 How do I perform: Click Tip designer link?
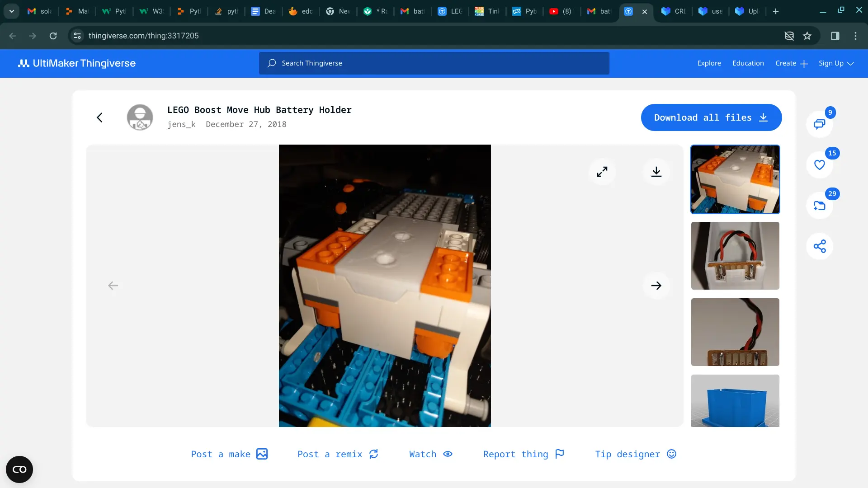[636, 454]
